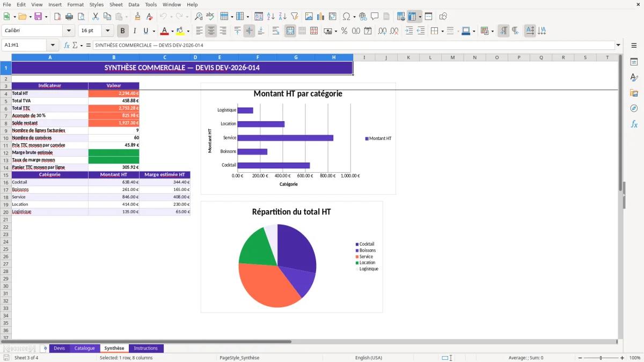Toggle Freeze Rows and Columns
This screenshot has width=644, height=362.
pyautogui.click(x=412, y=17)
